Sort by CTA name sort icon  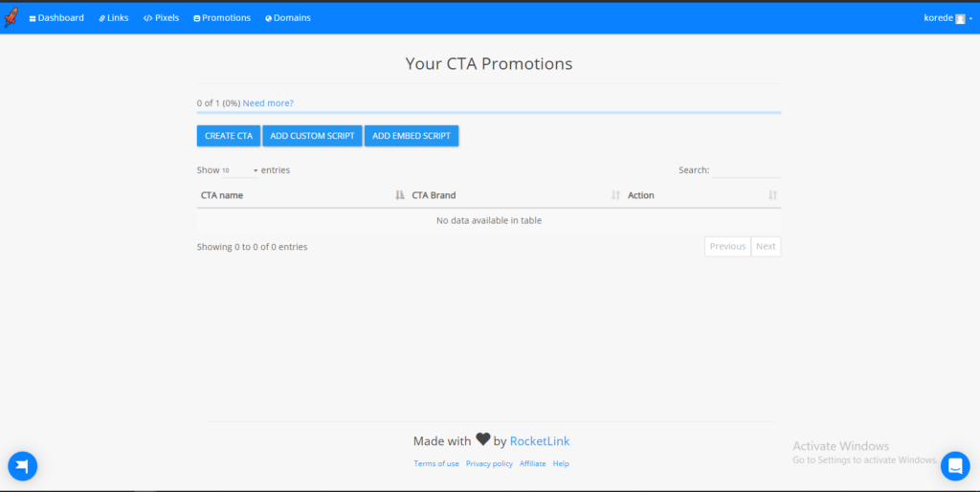(x=400, y=195)
